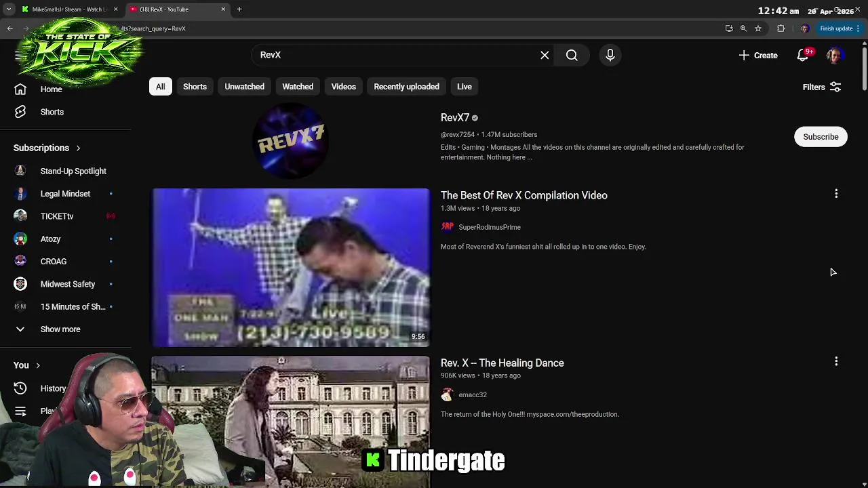Open TICKETtv subscription

[66, 216]
